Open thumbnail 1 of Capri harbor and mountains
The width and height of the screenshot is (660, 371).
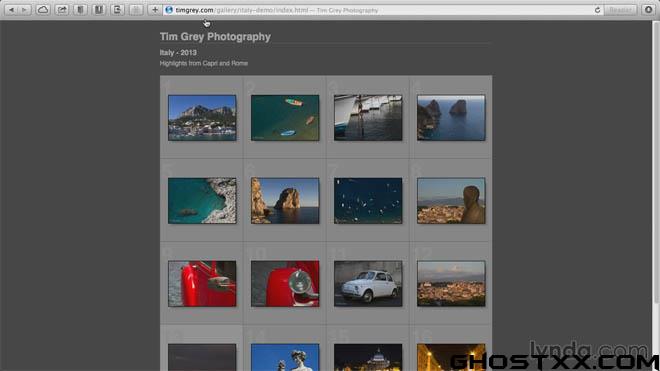[202, 117]
